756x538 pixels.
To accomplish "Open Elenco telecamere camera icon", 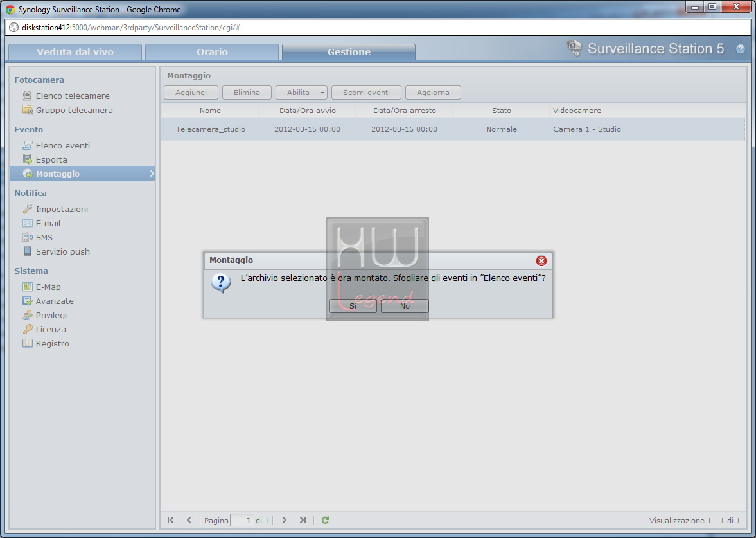I will (28, 96).
